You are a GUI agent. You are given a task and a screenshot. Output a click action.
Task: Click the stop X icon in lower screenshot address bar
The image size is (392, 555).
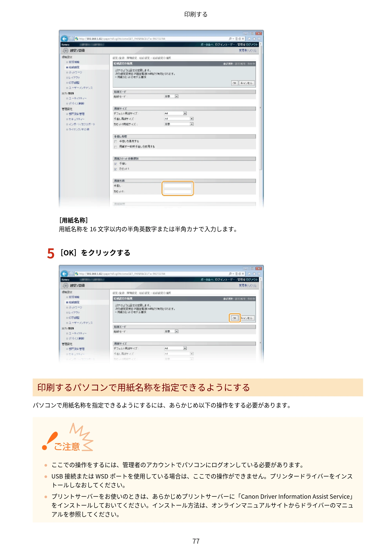[243, 274]
